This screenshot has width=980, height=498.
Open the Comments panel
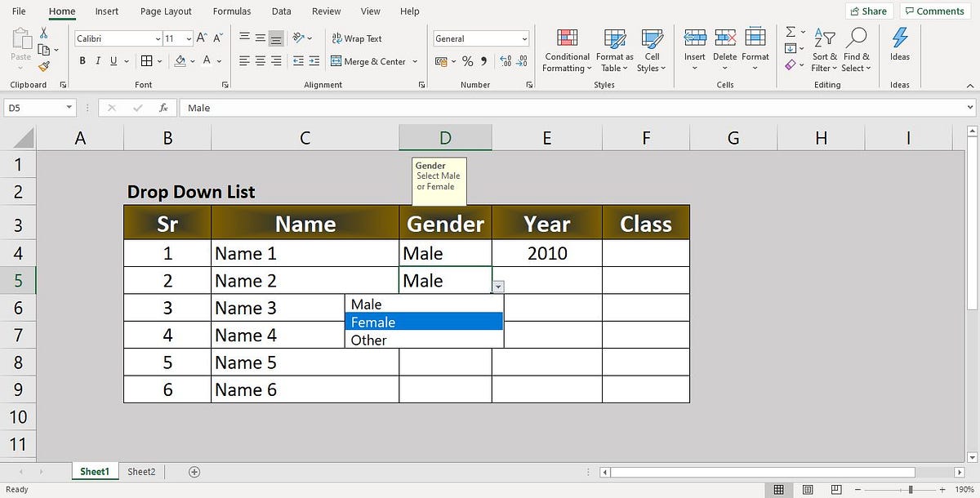pos(933,11)
